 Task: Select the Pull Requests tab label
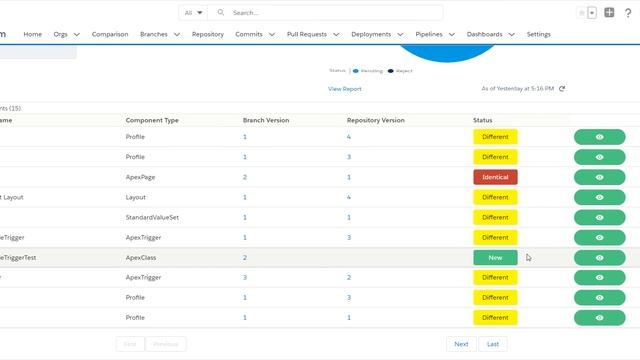307,34
